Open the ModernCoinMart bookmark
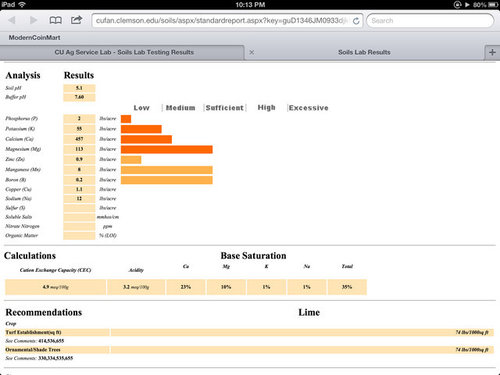The height and width of the screenshot is (375, 500). coord(34,38)
